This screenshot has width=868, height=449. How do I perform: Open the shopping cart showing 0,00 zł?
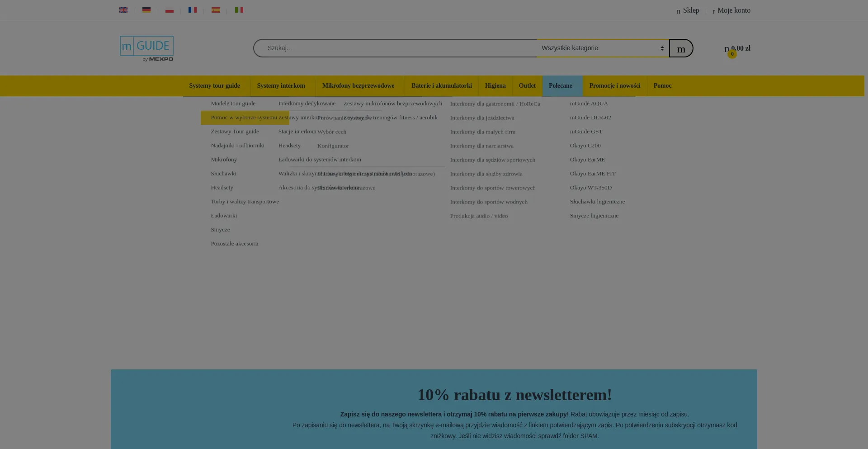(x=737, y=49)
